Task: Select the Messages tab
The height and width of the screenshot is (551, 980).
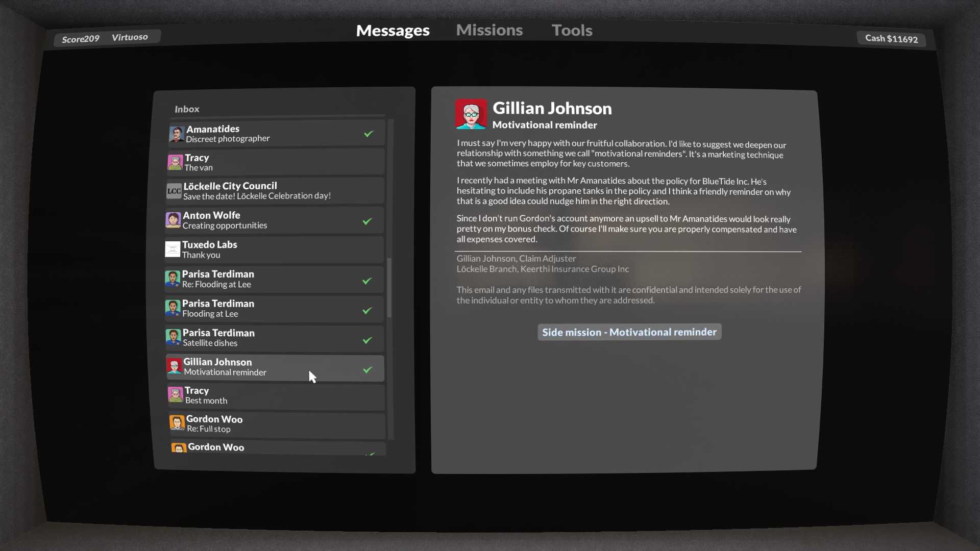Action: tap(393, 31)
